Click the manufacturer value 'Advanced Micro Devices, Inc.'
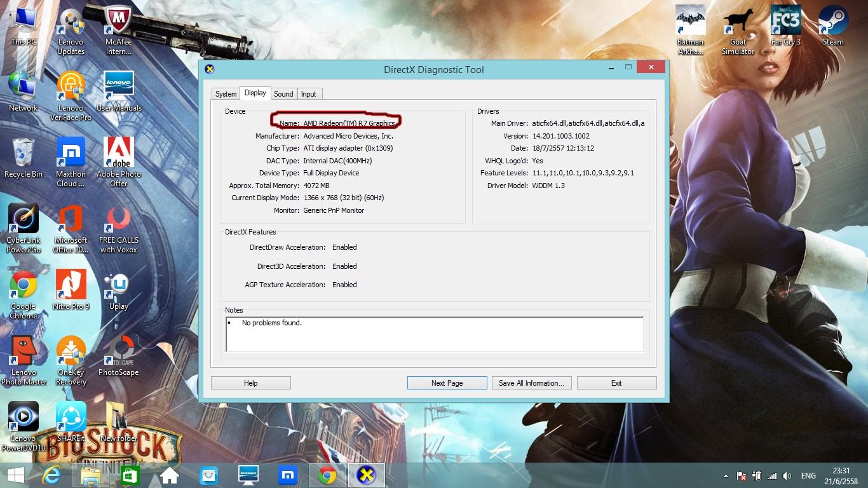Screen dimensions: 868x488 click(348, 136)
